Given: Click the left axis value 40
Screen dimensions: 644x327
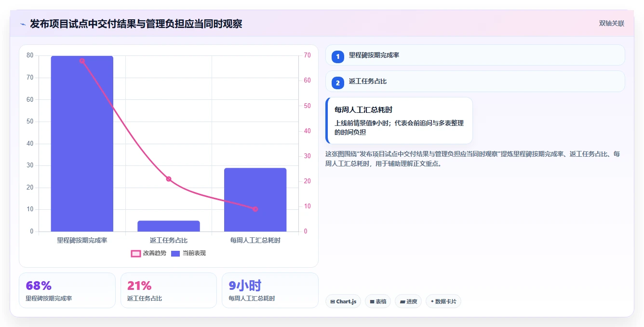Looking at the screenshot, I should point(30,143).
